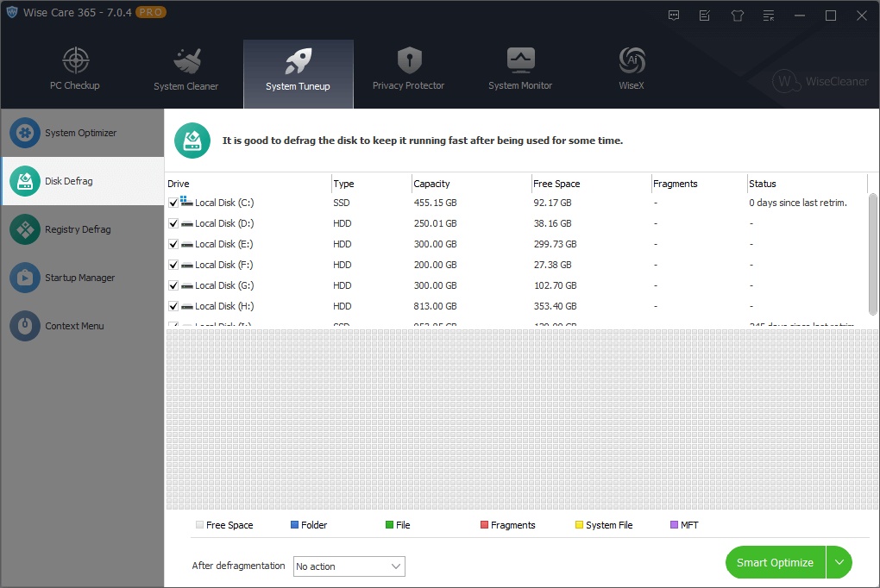Click the feedback chat icon in title bar
The height and width of the screenshot is (588, 880).
tap(674, 16)
